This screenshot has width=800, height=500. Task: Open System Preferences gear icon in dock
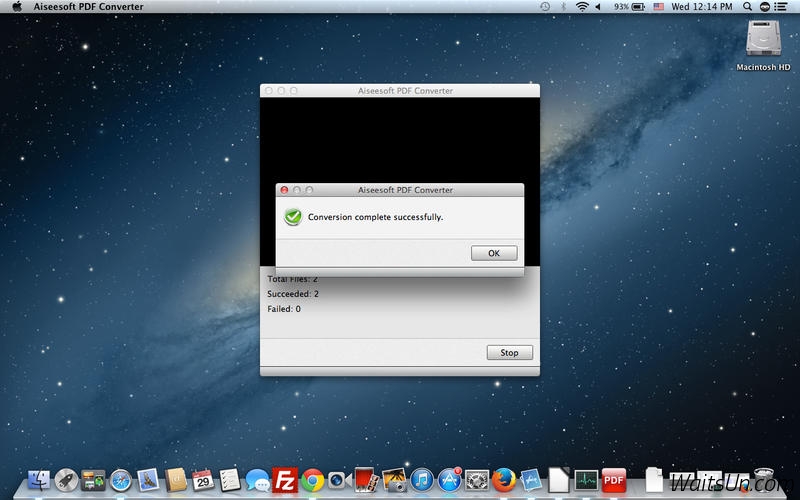tap(477, 481)
